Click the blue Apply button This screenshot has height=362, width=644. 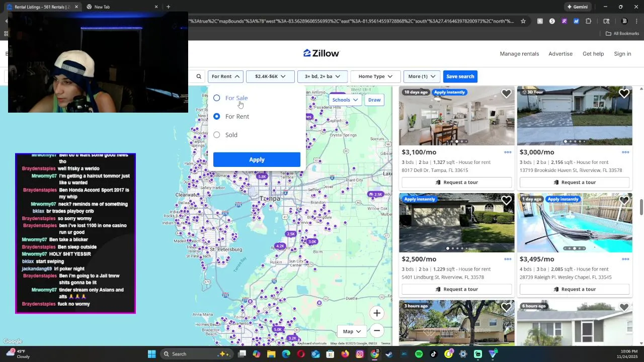257,160
